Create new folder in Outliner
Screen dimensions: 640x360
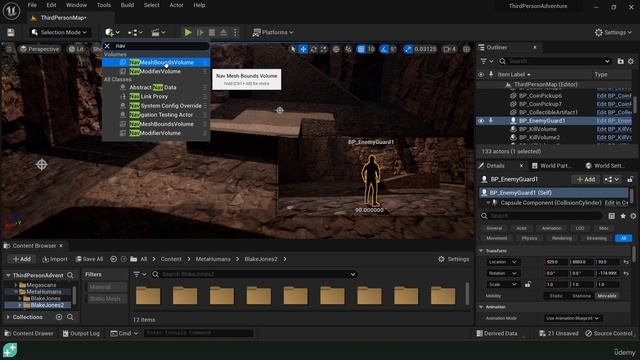(620, 61)
